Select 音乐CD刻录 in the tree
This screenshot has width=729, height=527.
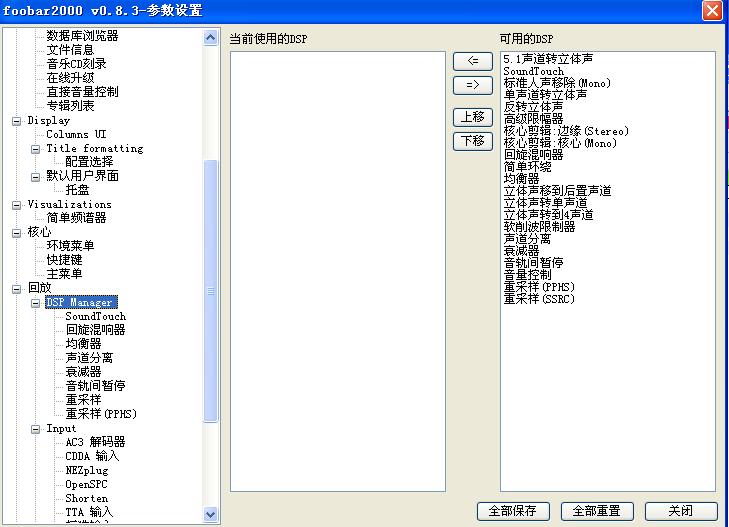tap(76, 64)
